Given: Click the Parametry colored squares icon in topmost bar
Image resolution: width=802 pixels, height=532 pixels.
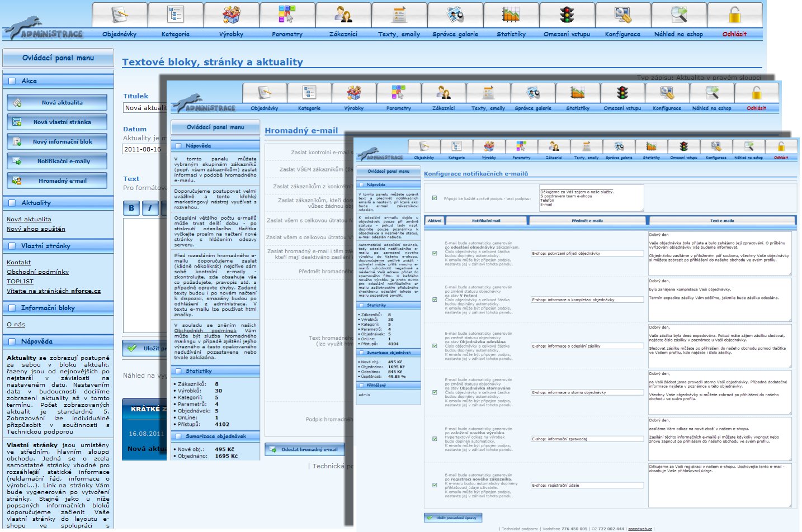Looking at the screenshot, I should (x=287, y=15).
